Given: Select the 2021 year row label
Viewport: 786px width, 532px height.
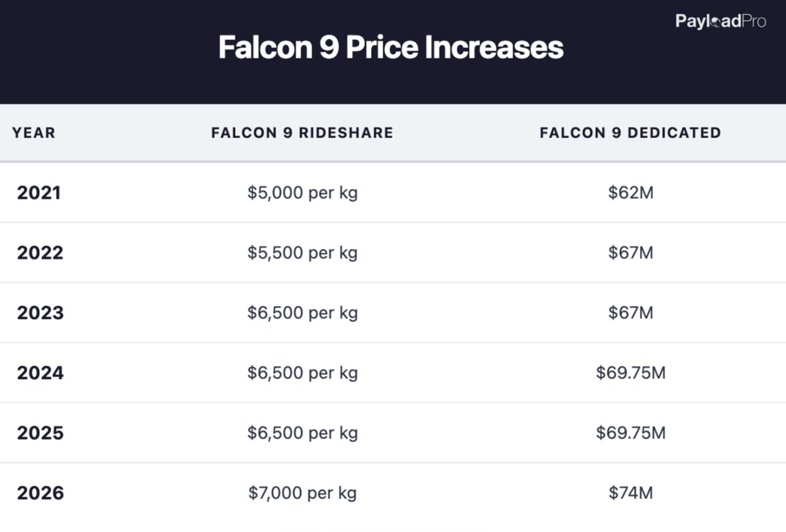Looking at the screenshot, I should pos(39,193).
